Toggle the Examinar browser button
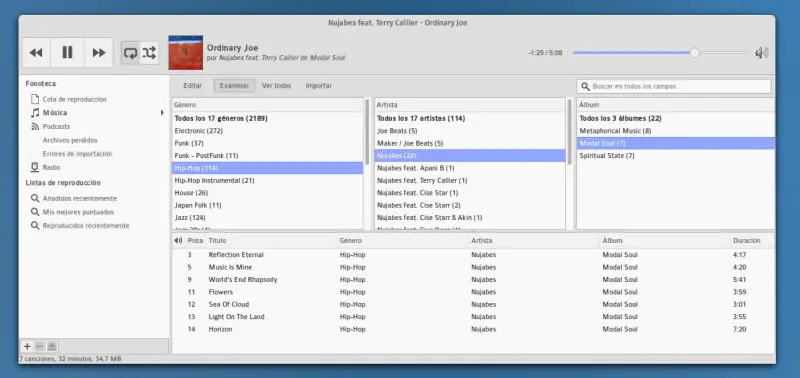800x378 pixels. [234, 86]
